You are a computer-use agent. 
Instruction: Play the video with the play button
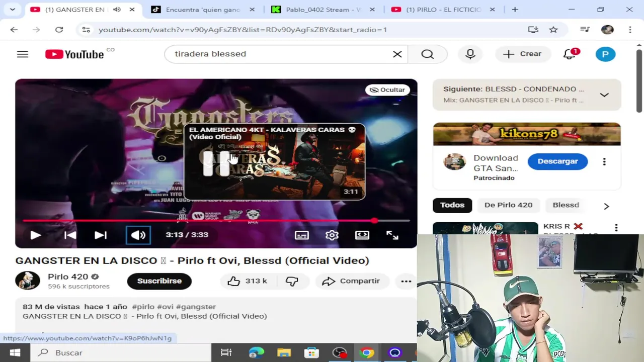pyautogui.click(x=35, y=235)
